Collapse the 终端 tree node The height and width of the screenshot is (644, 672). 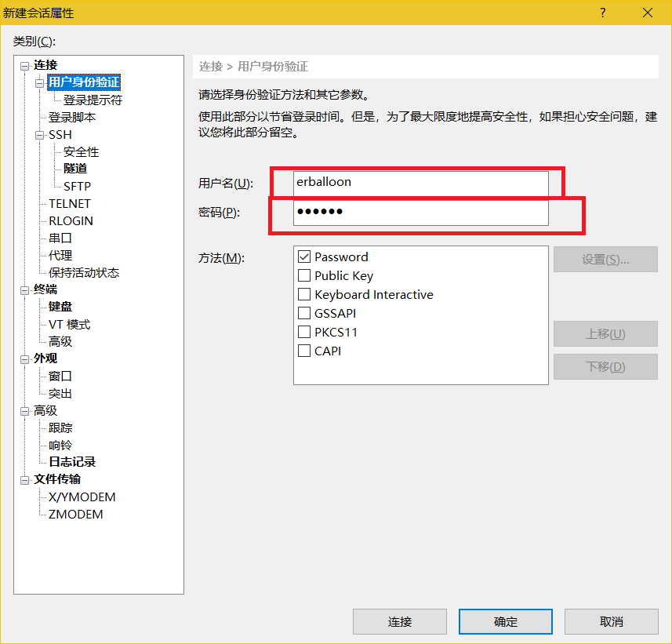pos(25,289)
